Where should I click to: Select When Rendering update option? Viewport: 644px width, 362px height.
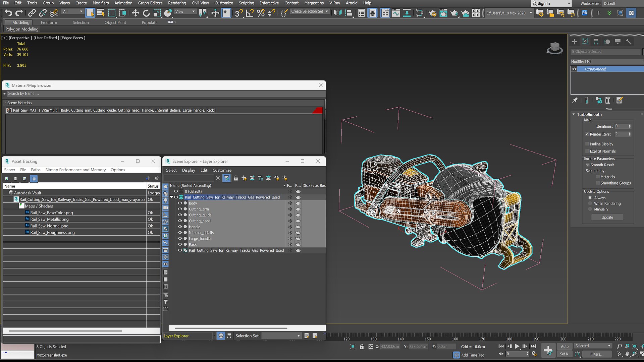click(x=590, y=203)
